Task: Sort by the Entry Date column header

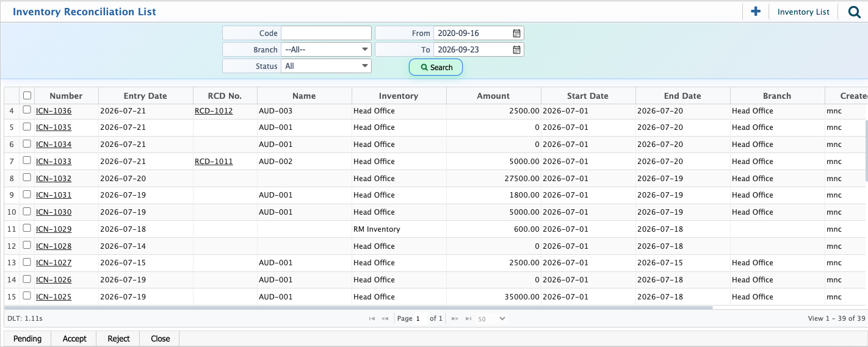Action: (x=145, y=96)
